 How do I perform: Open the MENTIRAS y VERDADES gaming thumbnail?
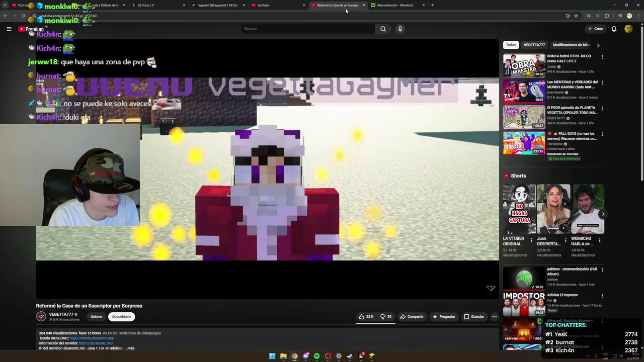(524, 91)
